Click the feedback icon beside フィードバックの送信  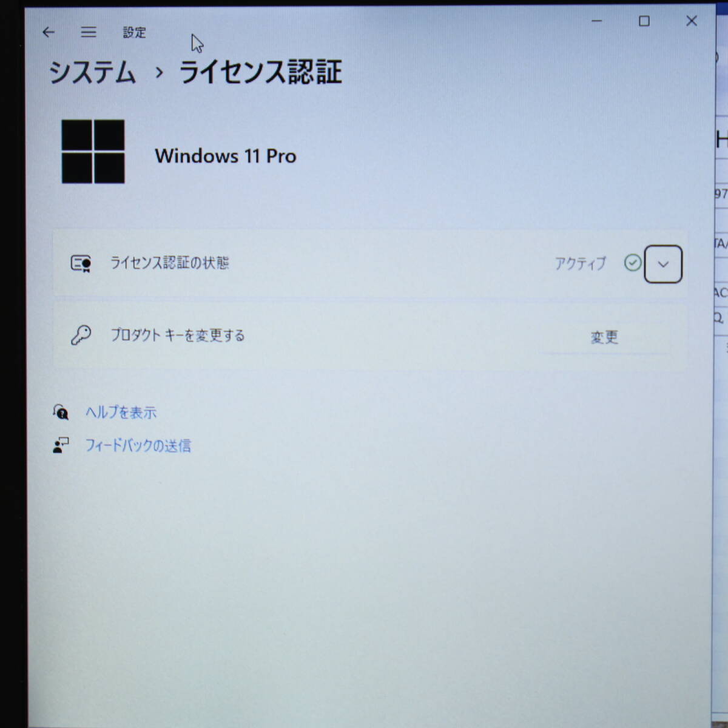[x=61, y=446]
